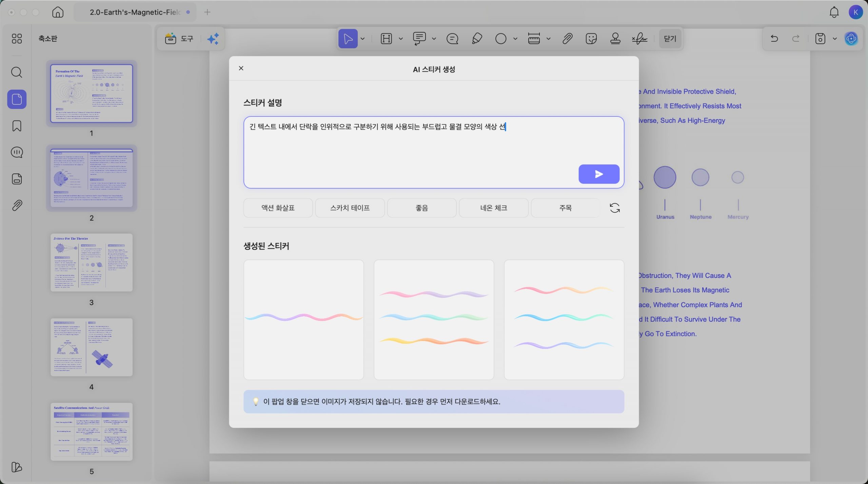Viewport: 868px width, 484px height.
Task: Click the signature tool icon
Action: (639, 39)
